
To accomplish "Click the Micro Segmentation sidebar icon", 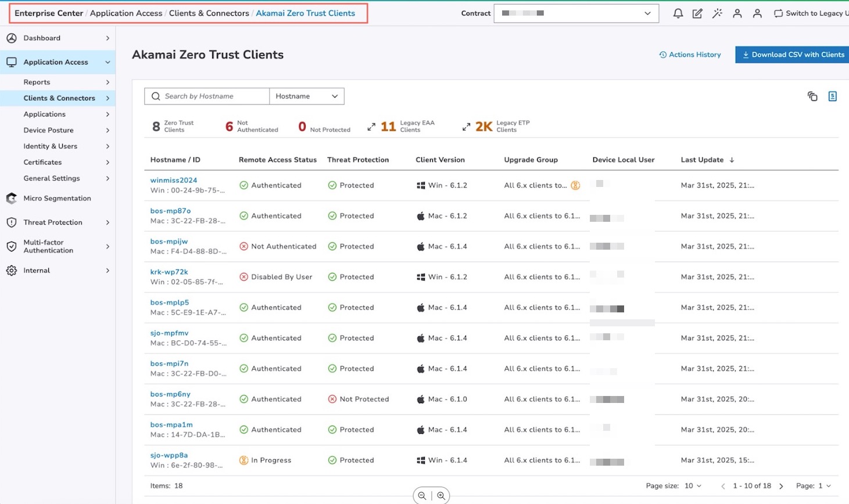I will [x=12, y=199].
